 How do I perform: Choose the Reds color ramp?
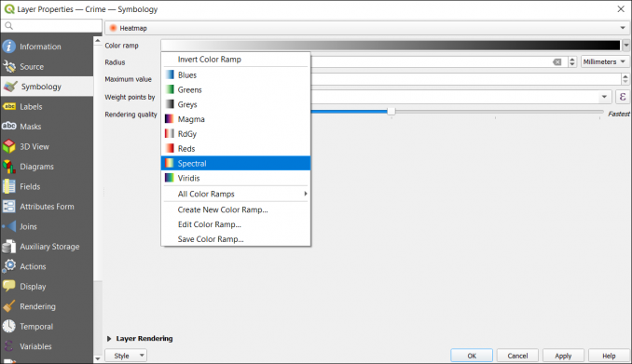236,149
